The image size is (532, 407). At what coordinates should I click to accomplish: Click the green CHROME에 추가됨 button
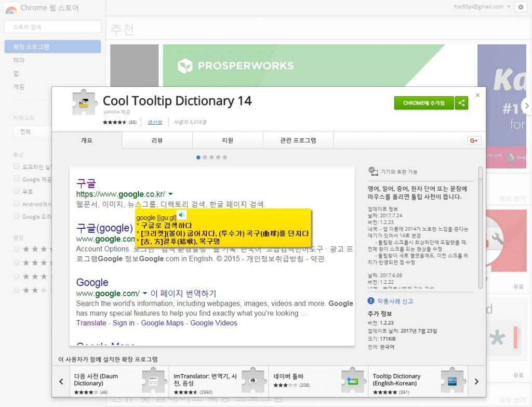coord(423,103)
